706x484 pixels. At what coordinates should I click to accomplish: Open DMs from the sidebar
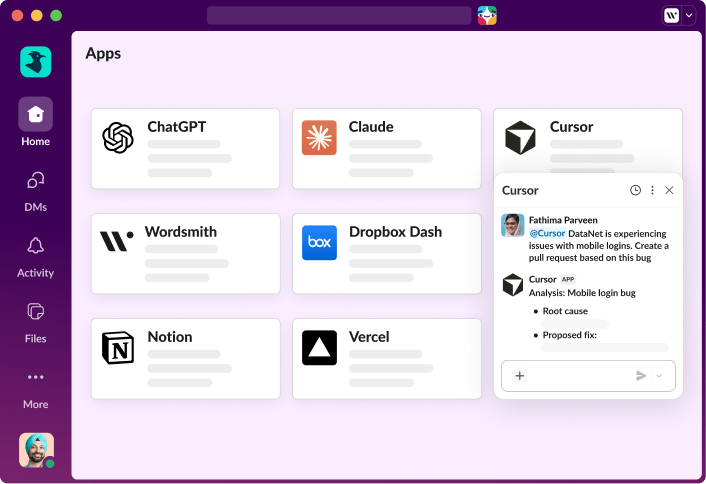pyautogui.click(x=36, y=181)
